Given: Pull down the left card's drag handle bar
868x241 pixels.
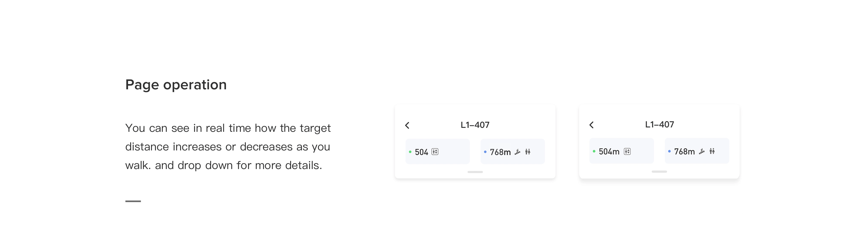Looking at the screenshot, I should click(475, 172).
